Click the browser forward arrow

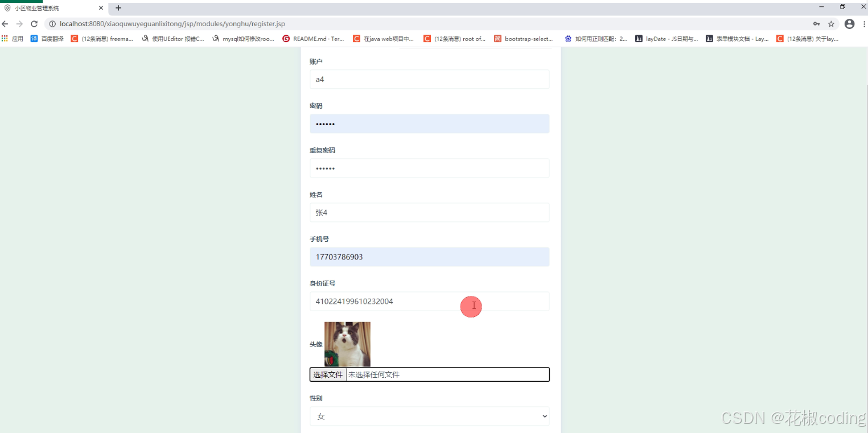(x=20, y=24)
